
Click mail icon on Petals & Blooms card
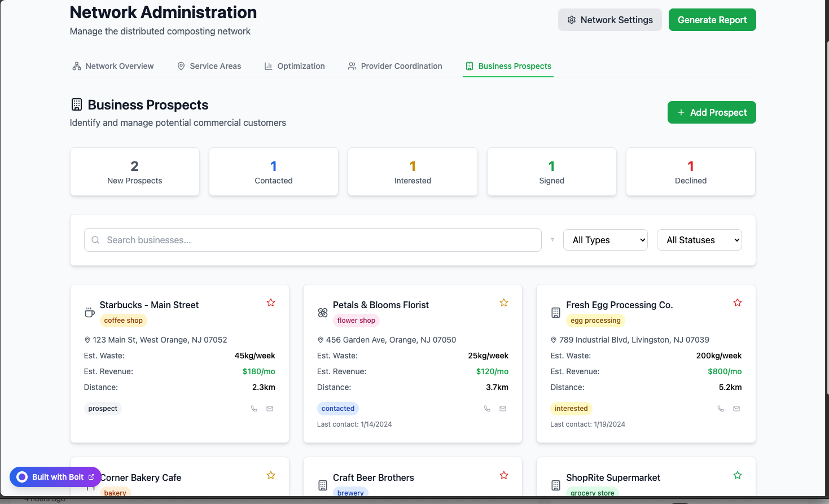point(503,409)
